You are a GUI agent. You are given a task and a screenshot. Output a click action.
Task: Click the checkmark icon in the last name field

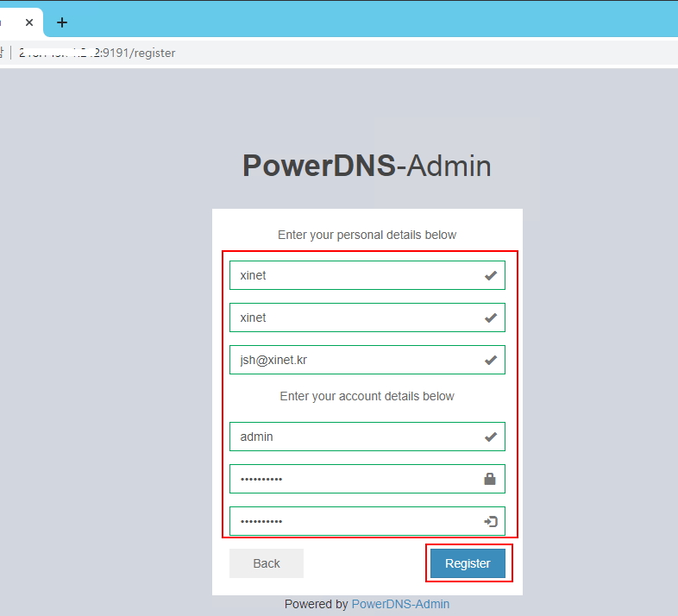(490, 317)
